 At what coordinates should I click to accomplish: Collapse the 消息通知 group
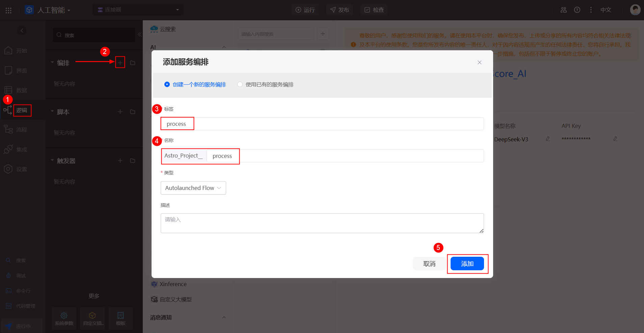pos(224,317)
